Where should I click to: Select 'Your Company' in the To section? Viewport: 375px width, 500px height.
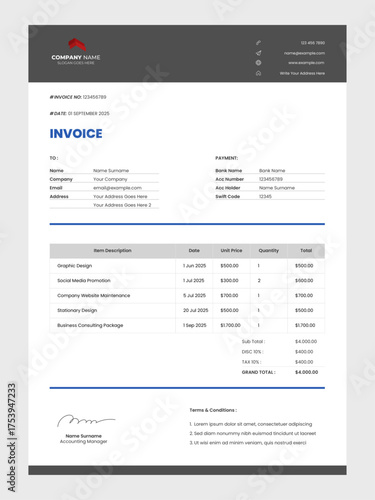(x=110, y=179)
